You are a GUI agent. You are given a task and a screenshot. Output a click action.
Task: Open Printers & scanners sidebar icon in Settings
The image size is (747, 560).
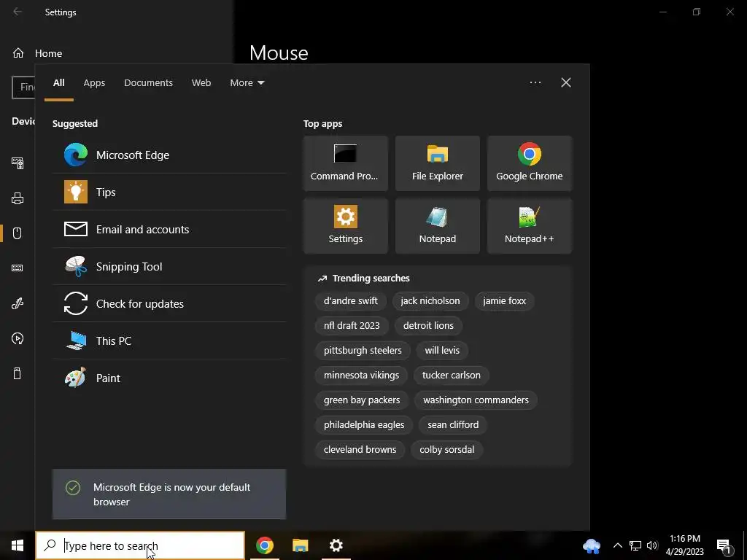(x=18, y=198)
